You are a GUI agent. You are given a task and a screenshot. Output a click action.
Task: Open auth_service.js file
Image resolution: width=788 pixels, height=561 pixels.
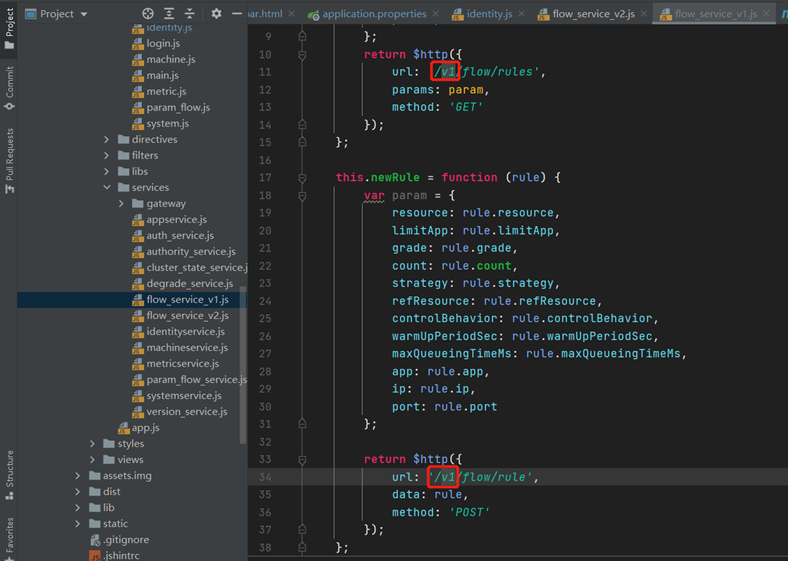173,236
